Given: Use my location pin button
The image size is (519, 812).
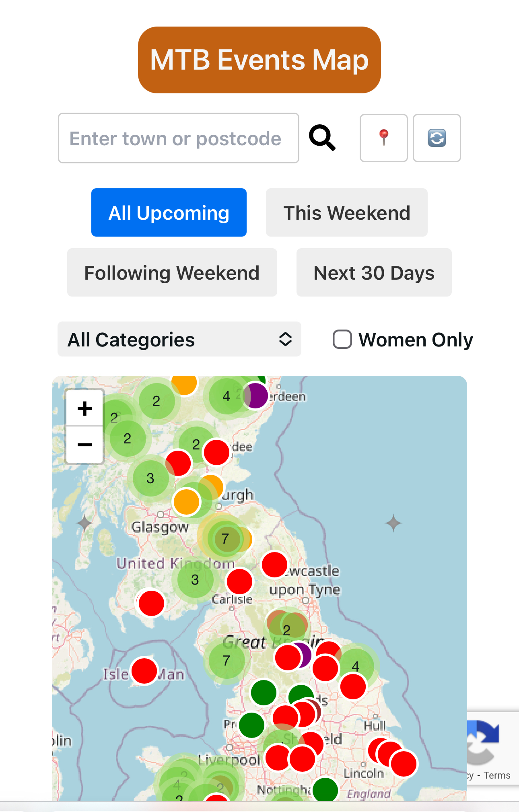Looking at the screenshot, I should [383, 138].
